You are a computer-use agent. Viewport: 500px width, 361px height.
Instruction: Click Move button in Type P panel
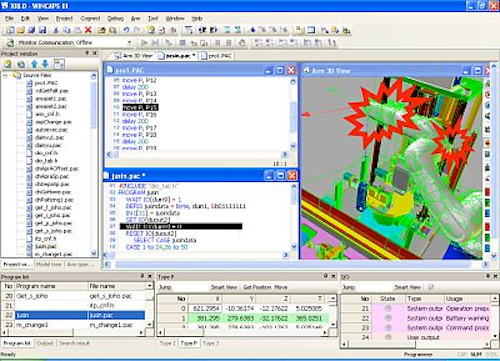pos(281,287)
